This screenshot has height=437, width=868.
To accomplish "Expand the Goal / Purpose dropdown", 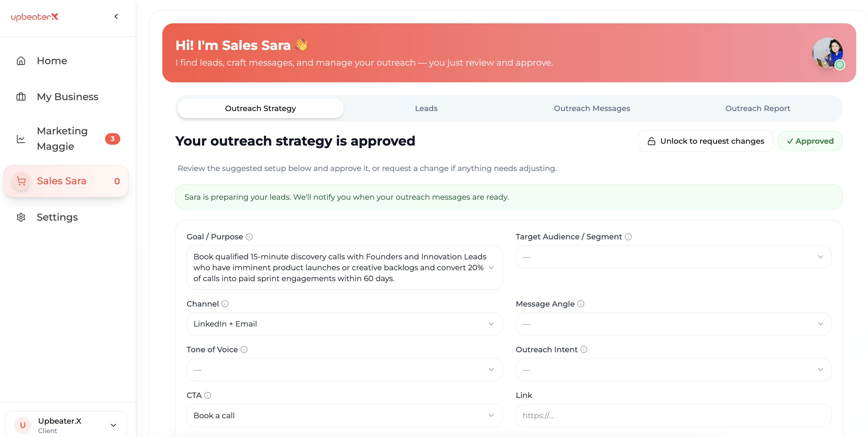I will tap(344, 268).
